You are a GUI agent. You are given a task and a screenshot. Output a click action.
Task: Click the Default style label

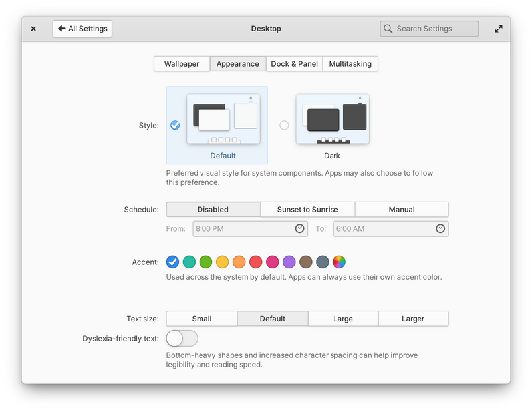(x=223, y=156)
